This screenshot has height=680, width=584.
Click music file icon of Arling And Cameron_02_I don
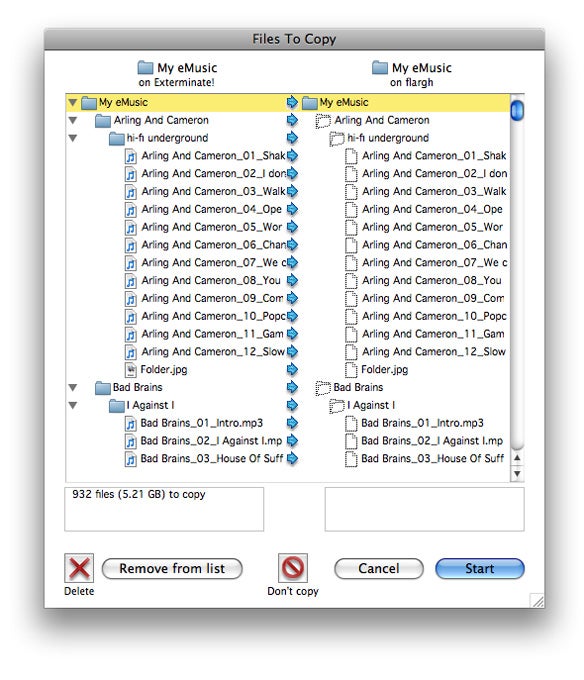click(131, 174)
